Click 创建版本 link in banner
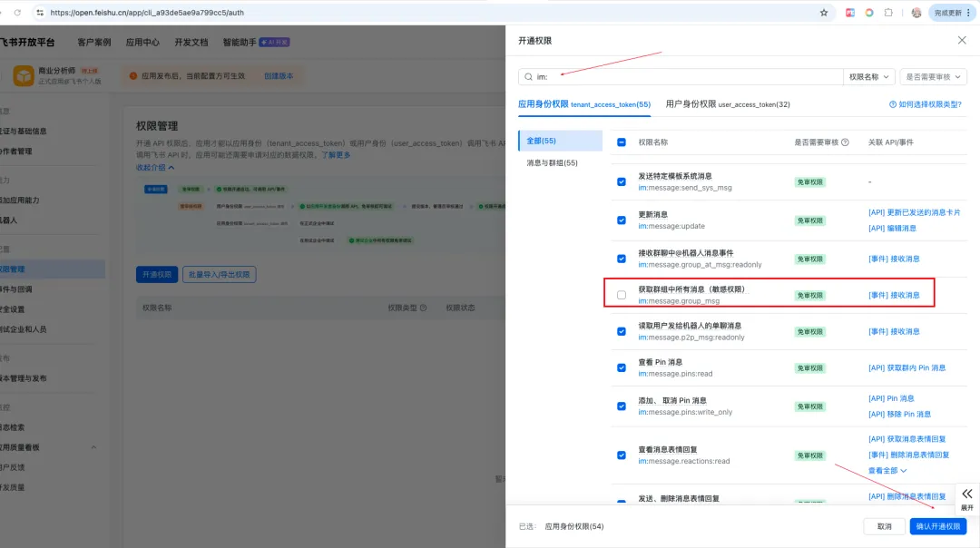The image size is (980, 548). (279, 75)
